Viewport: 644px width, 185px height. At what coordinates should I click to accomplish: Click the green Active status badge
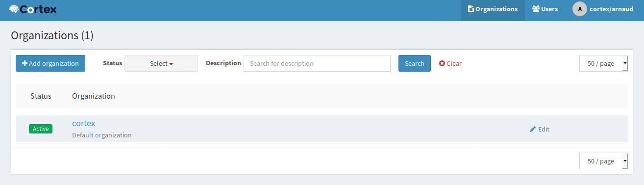41,129
